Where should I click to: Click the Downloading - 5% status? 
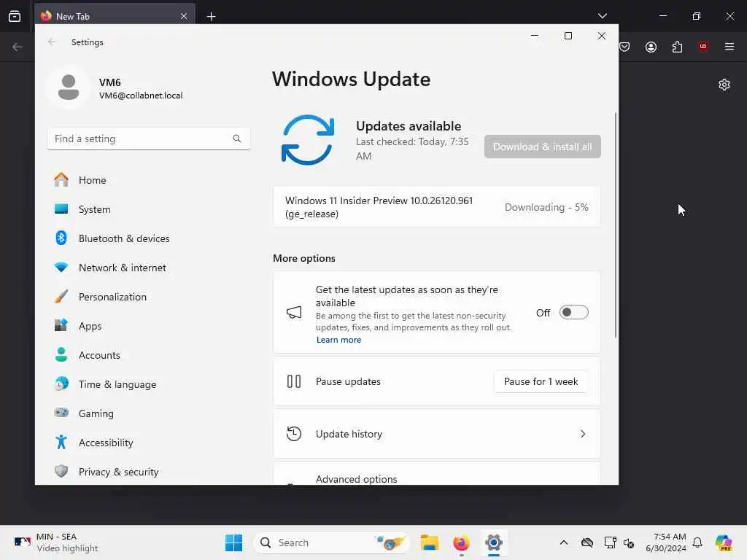click(x=546, y=207)
